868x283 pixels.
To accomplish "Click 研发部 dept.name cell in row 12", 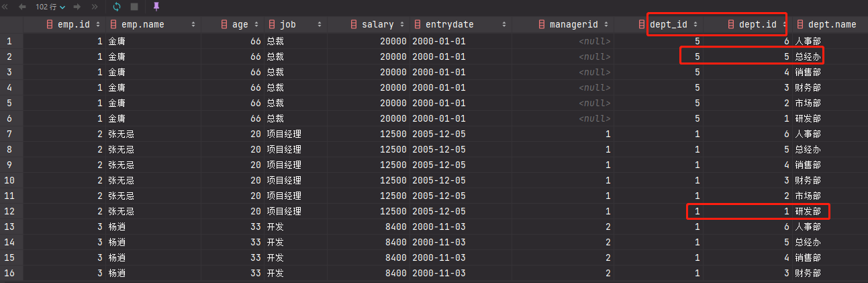I will pyautogui.click(x=830, y=211).
